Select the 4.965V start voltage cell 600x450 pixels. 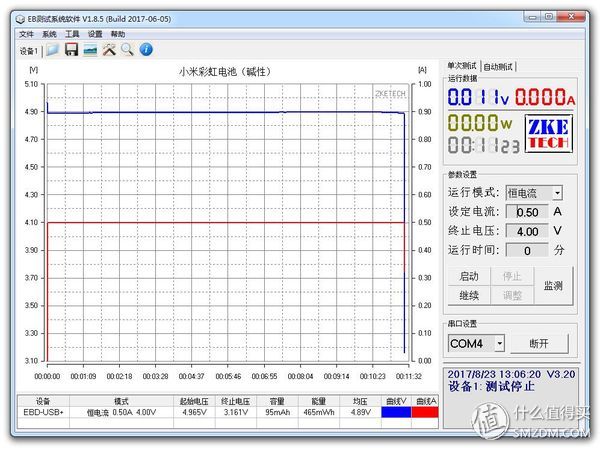(194, 412)
